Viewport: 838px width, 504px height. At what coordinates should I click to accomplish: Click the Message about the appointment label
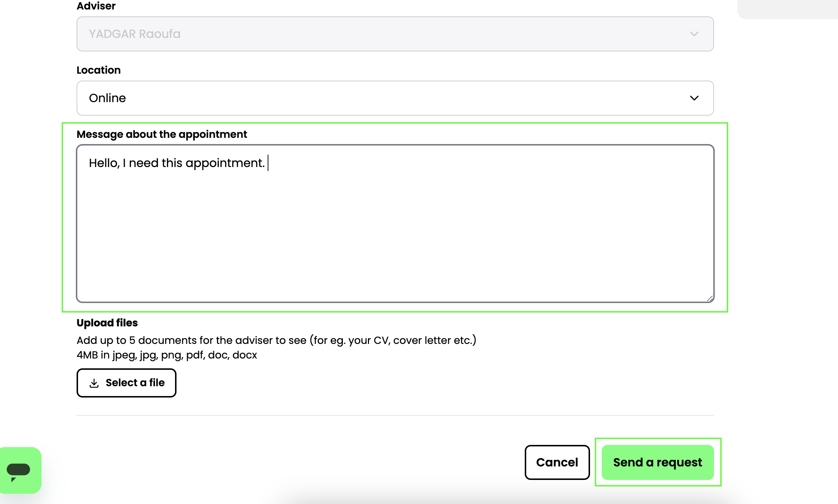pos(162,134)
